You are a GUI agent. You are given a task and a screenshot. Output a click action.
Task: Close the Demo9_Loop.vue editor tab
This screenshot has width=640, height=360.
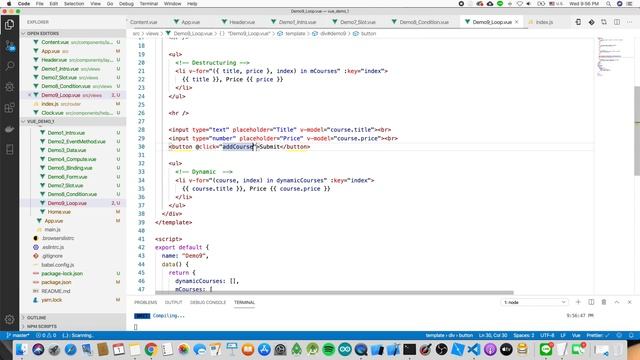(x=517, y=22)
